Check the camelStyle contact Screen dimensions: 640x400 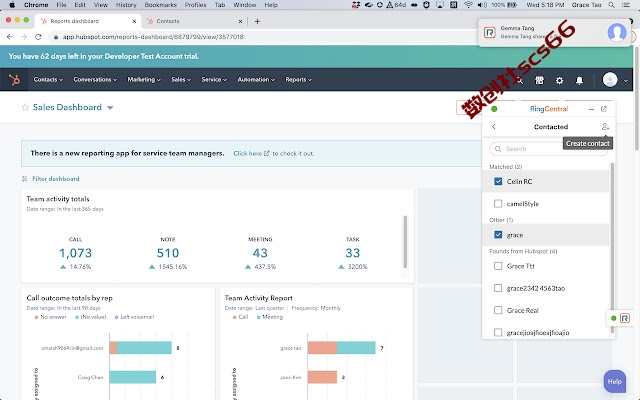tap(498, 203)
